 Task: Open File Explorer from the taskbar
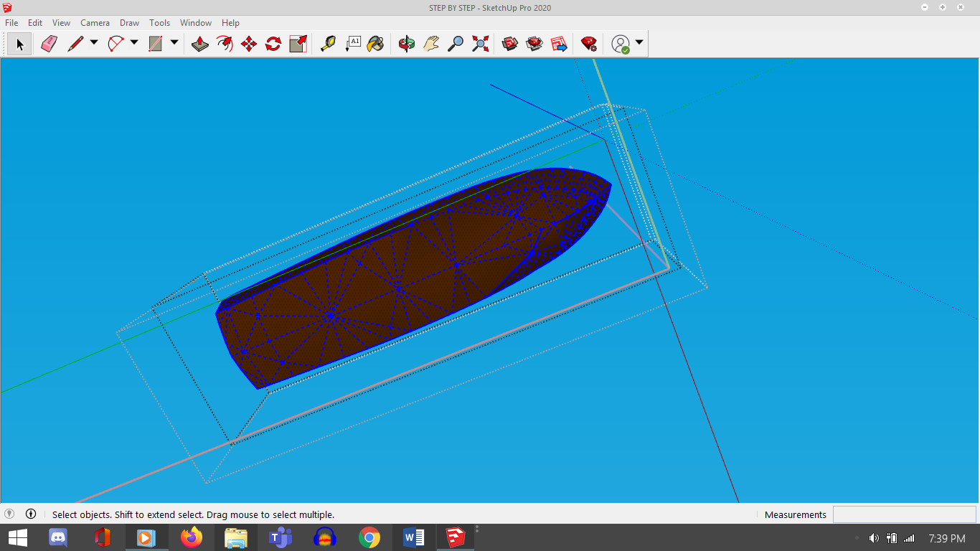pyautogui.click(x=236, y=537)
